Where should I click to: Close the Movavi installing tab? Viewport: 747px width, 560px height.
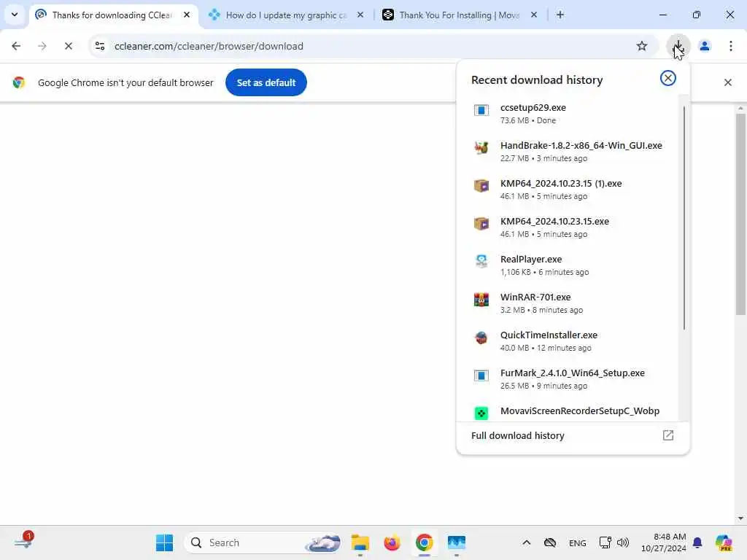tap(534, 15)
